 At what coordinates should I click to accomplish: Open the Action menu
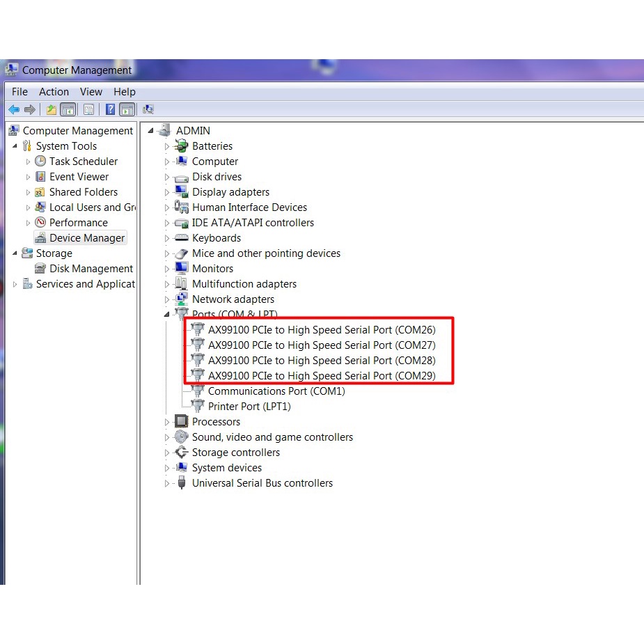pyautogui.click(x=54, y=92)
